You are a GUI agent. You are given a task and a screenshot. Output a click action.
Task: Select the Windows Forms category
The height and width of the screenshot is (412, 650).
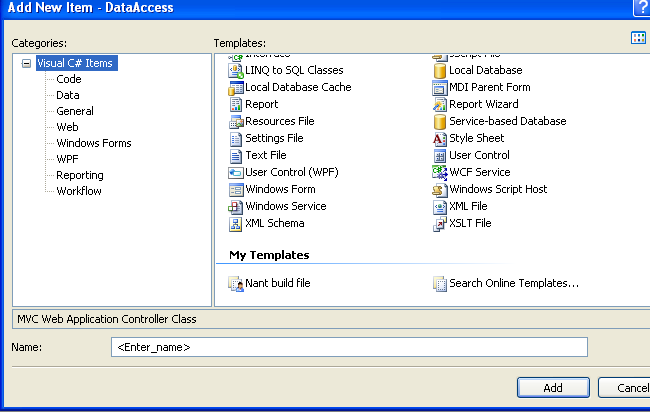pos(94,143)
